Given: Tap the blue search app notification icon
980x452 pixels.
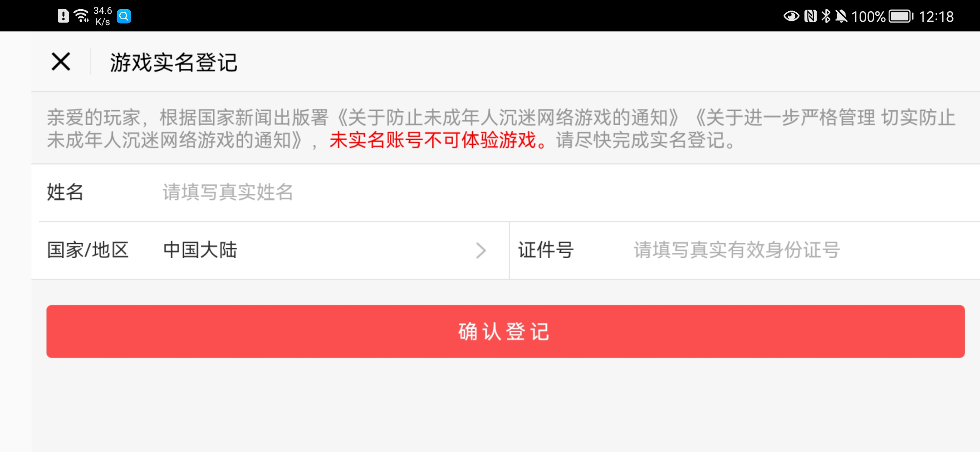Looking at the screenshot, I should click(124, 16).
